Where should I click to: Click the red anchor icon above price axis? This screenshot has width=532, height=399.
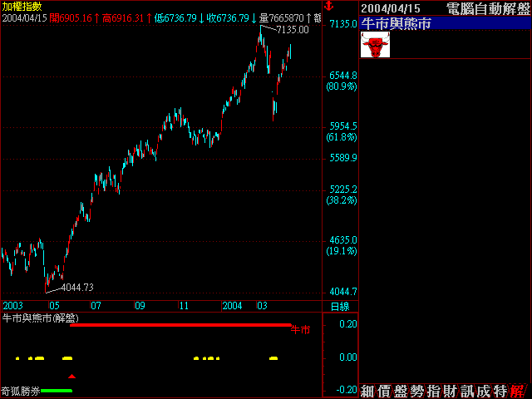click(x=328, y=6)
